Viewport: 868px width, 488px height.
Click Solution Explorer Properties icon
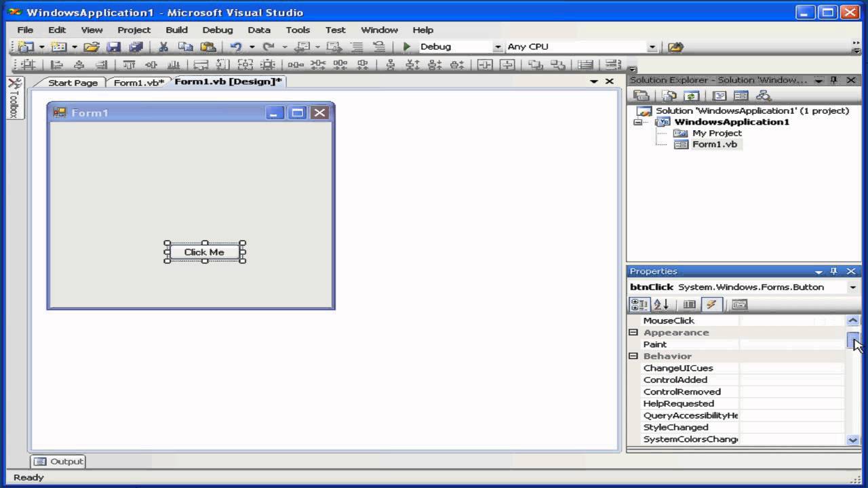pyautogui.click(x=641, y=96)
